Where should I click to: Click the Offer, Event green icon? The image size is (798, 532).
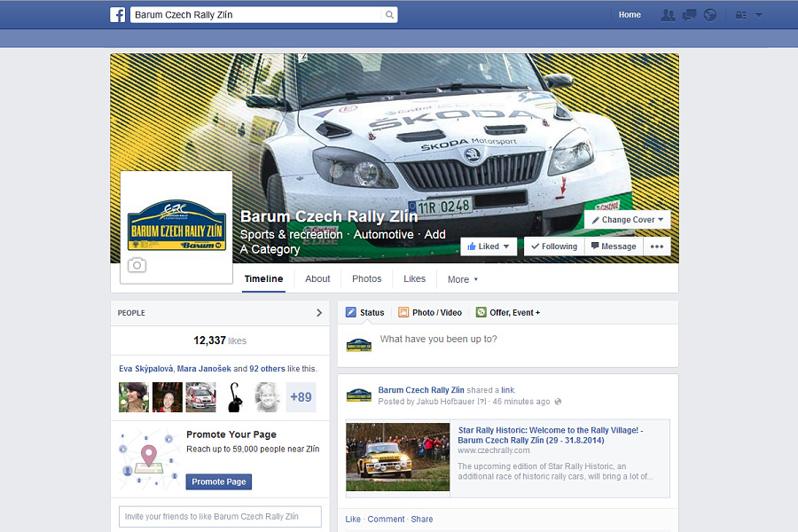pos(481,312)
